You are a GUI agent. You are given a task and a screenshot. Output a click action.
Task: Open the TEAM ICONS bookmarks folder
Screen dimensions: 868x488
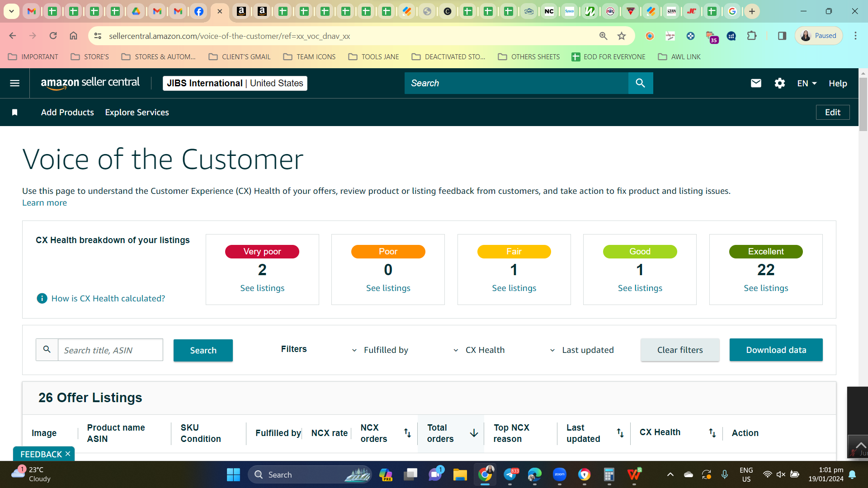pyautogui.click(x=309, y=56)
